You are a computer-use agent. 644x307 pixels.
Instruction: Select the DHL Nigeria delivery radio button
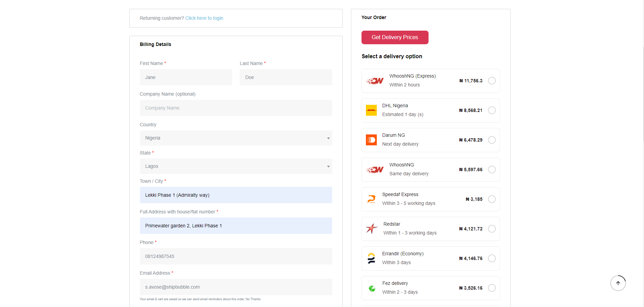492,110
